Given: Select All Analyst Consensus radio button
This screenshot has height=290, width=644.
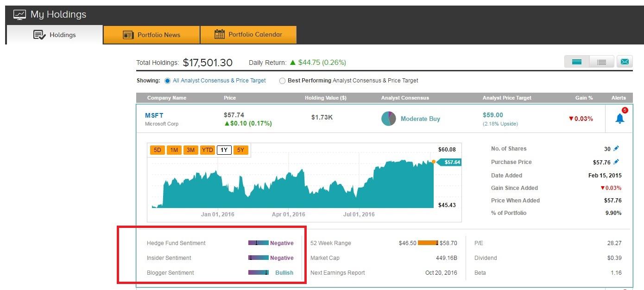Looking at the screenshot, I should tap(167, 81).
